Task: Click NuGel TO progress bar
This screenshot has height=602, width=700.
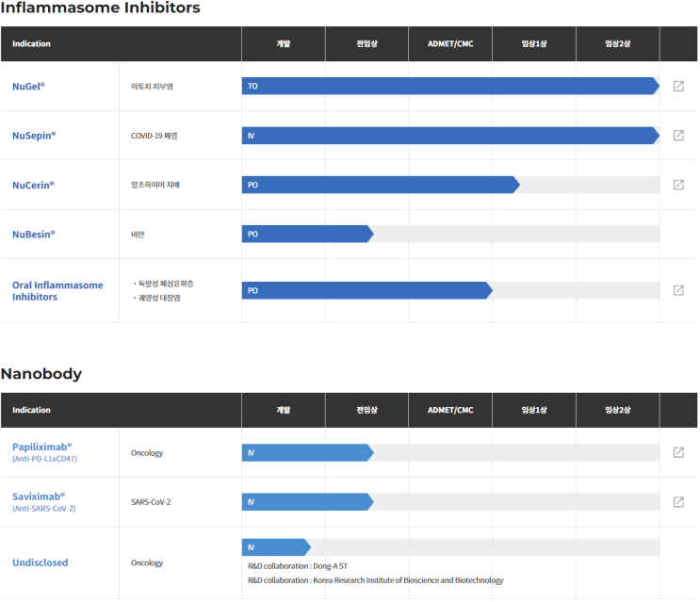Action: (x=450, y=86)
